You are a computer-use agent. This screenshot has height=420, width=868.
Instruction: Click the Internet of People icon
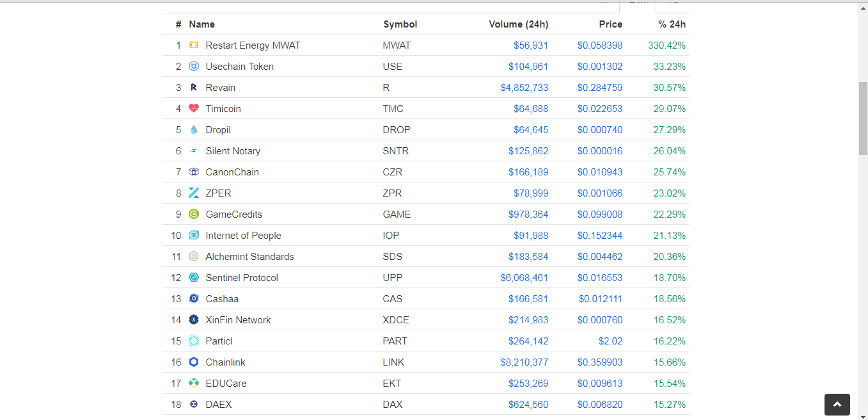(x=194, y=236)
